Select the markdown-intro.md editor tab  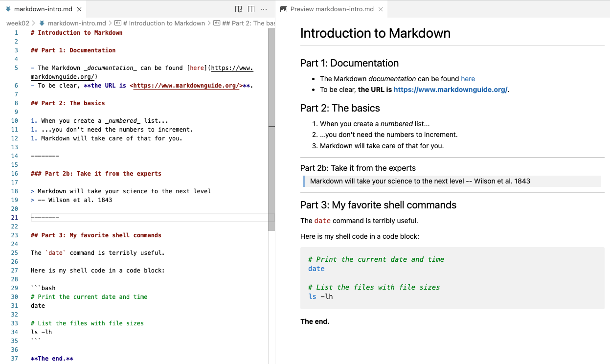pyautogui.click(x=44, y=9)
